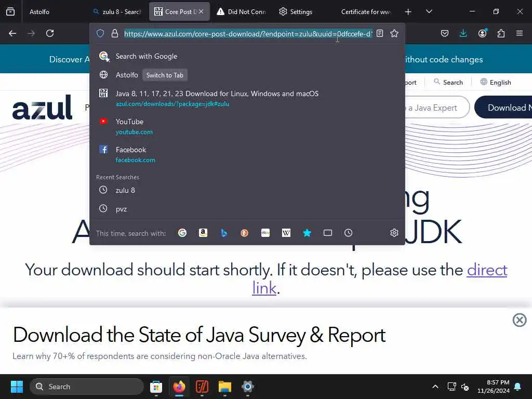
Task: Open the tracking protection shield icon
Action: 100,33
